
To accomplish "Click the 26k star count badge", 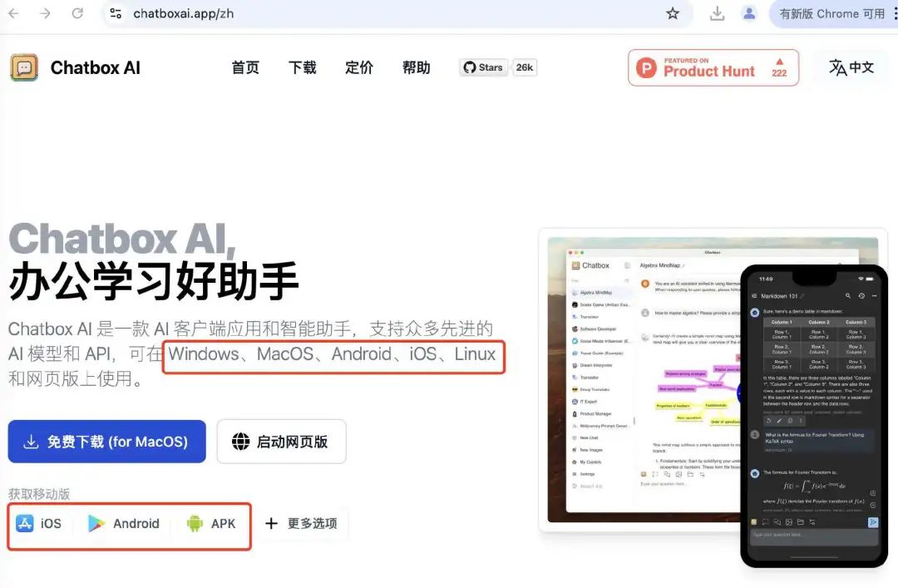I will pos(524,67).
